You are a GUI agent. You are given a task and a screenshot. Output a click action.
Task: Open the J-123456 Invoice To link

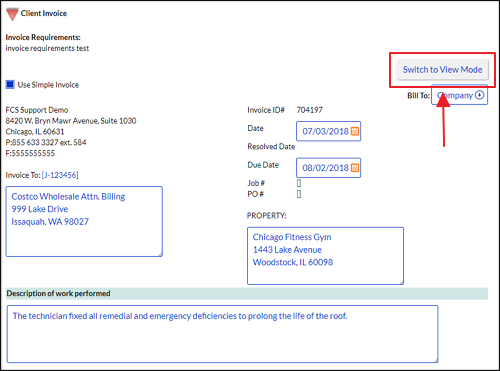point(60,175)
